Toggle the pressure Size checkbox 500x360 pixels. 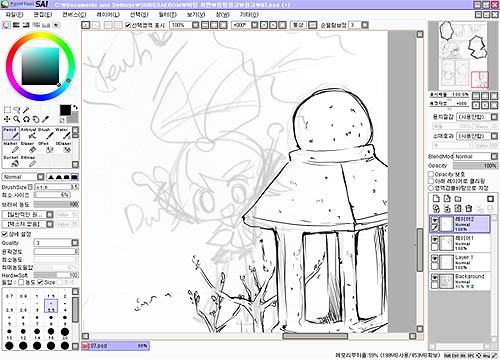pos(40,282)
